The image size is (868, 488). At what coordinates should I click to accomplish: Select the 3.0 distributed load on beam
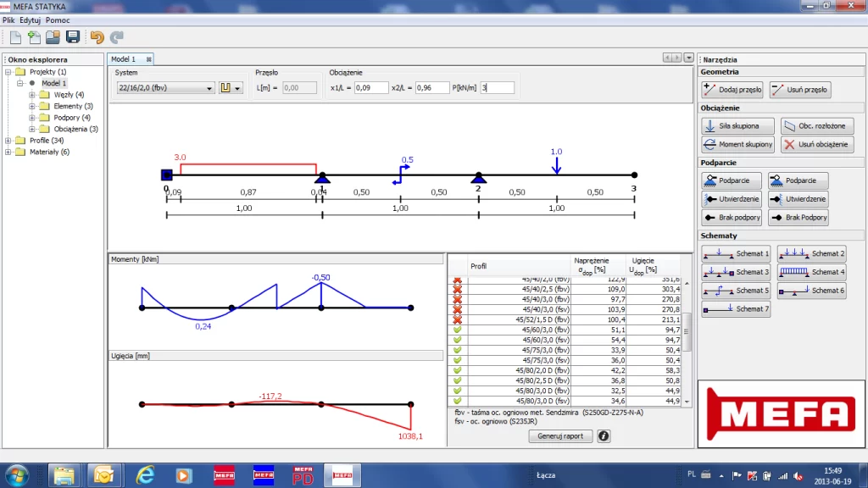248,169
